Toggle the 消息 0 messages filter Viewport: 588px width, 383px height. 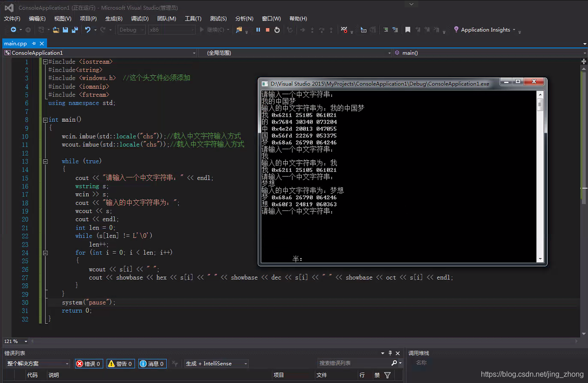pos(152,364)
